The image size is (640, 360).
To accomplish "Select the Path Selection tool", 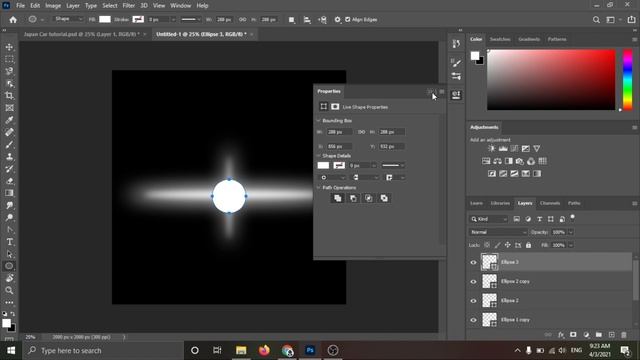I will [x=9, y=254].
